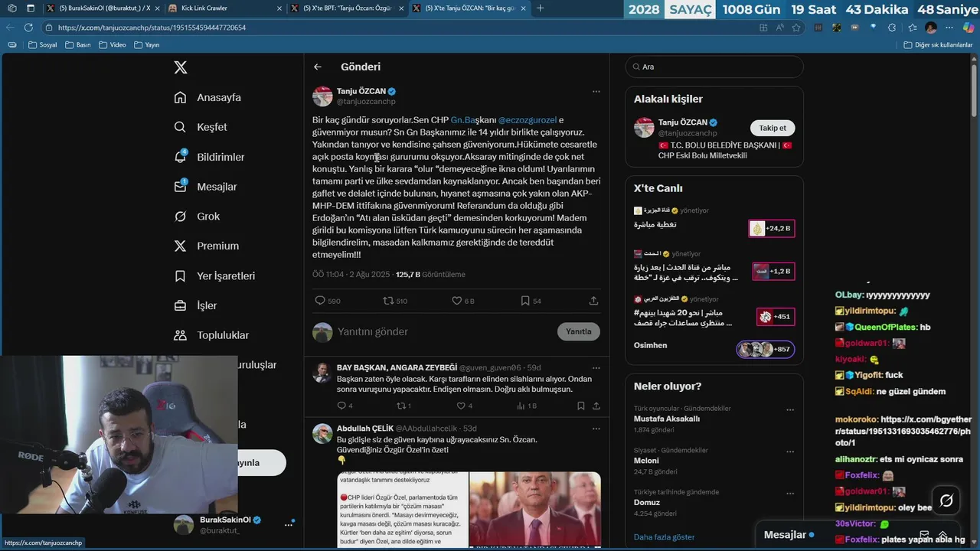Viewport: 980px width, 551px height.
Task: Open options for Meloni trend
Action: 790,452
